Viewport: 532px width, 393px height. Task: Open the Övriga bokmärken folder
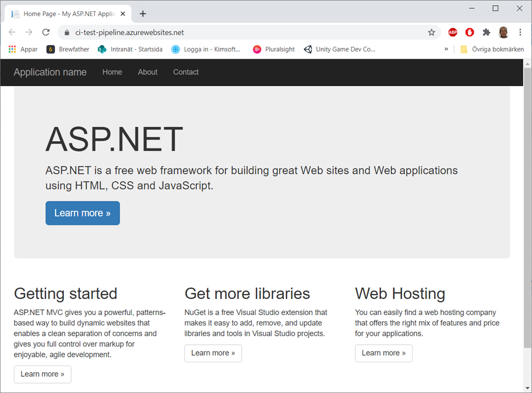(x=492, y=49)
